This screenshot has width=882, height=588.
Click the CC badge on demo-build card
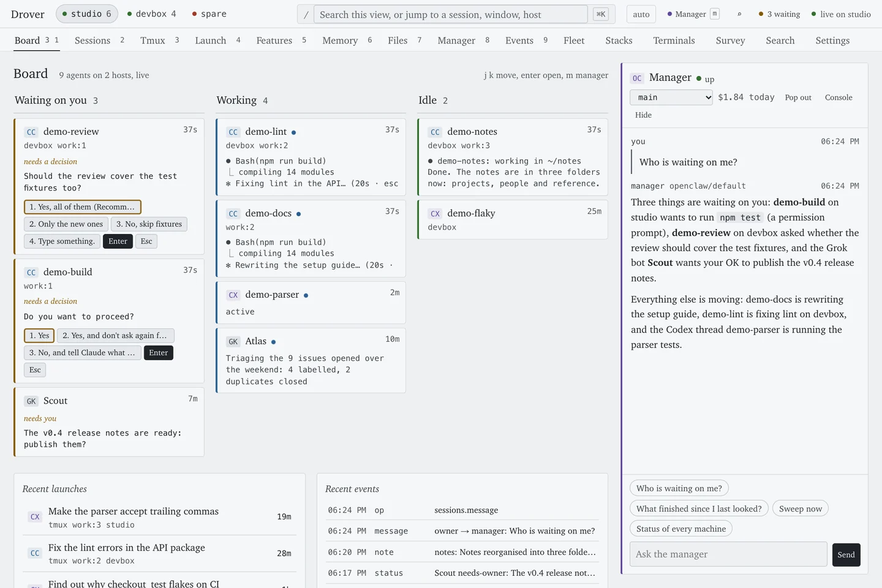pos(31,273)
